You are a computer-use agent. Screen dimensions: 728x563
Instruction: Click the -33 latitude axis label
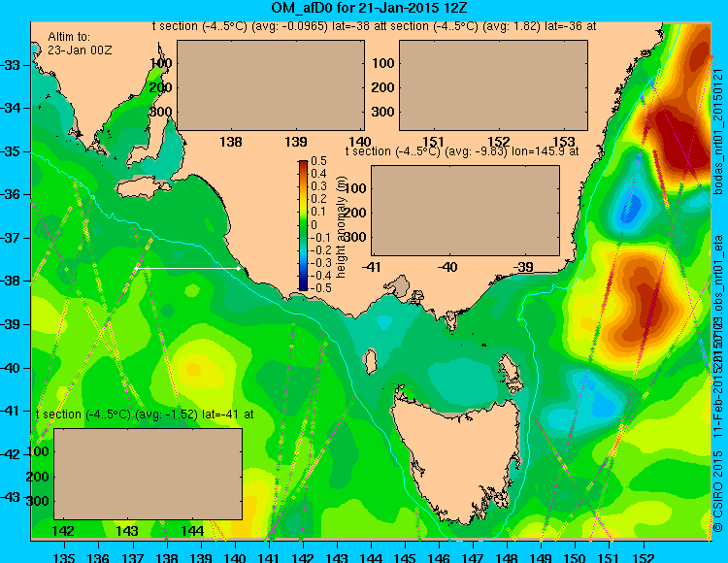[x=11, y=65]
